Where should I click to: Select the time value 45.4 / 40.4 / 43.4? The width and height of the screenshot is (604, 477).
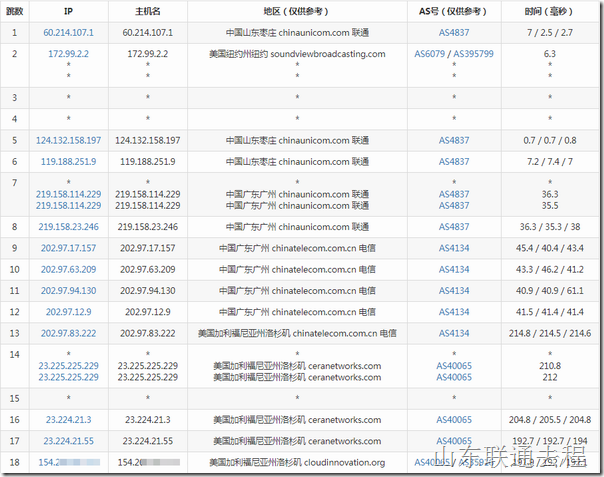click(550, 248)
